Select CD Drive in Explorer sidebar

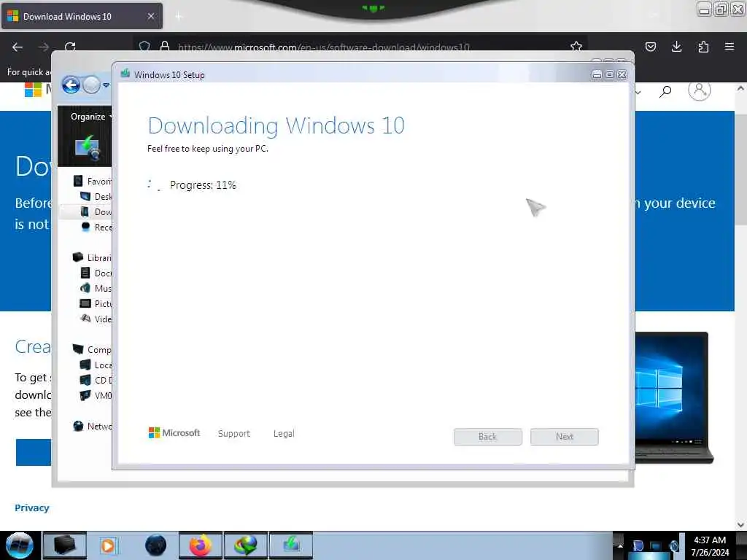(96, 380)
